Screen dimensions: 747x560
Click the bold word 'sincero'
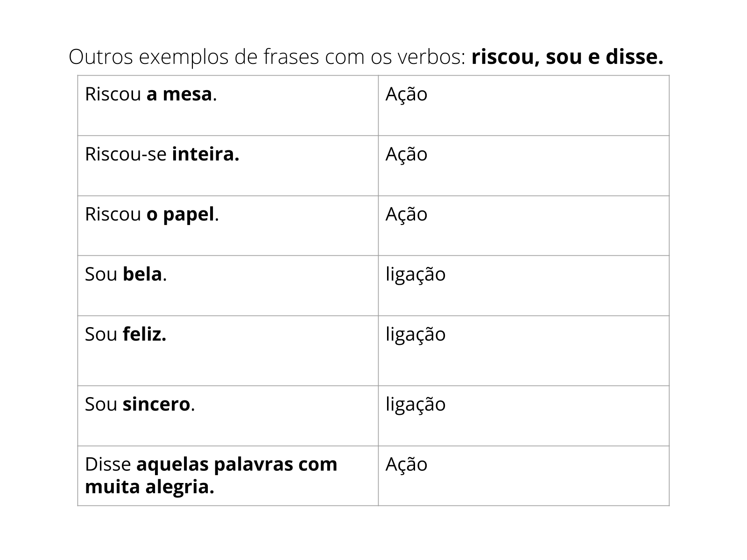(156, 404)
